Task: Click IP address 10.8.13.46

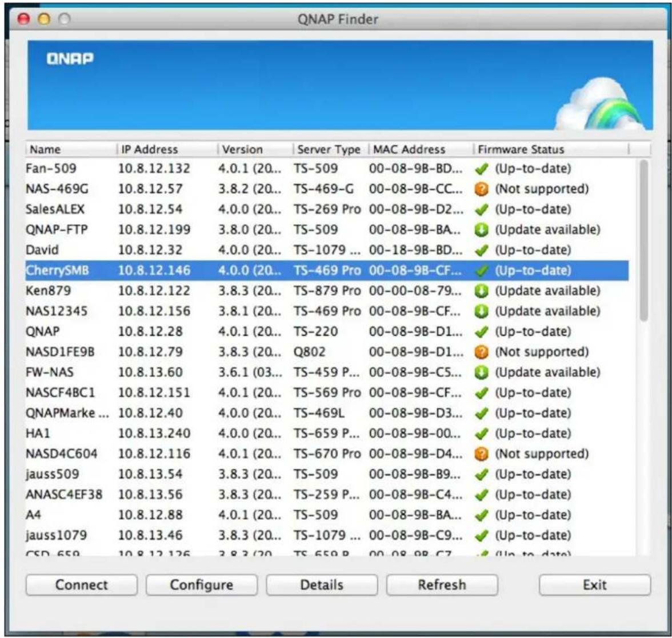Action: click(x=150, y=535)
